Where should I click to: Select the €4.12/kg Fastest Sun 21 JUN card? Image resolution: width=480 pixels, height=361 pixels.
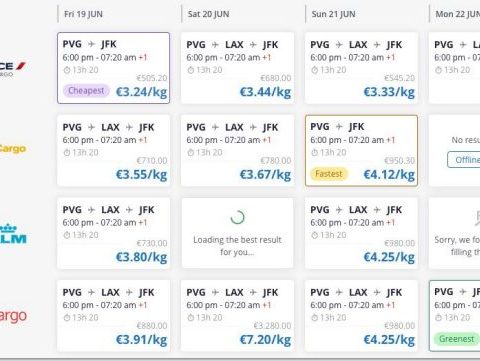pyautogui.click(x=361, y=151)
